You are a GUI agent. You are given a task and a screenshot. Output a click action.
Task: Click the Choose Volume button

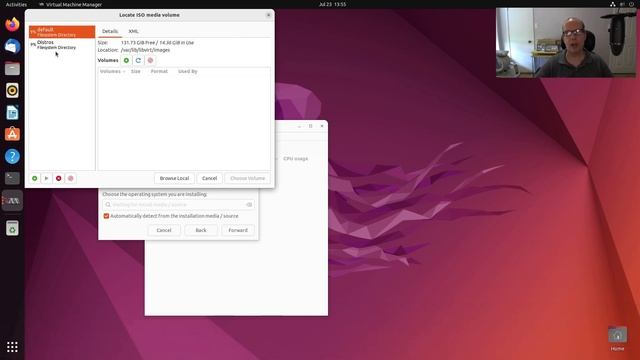tap(247, 178)
